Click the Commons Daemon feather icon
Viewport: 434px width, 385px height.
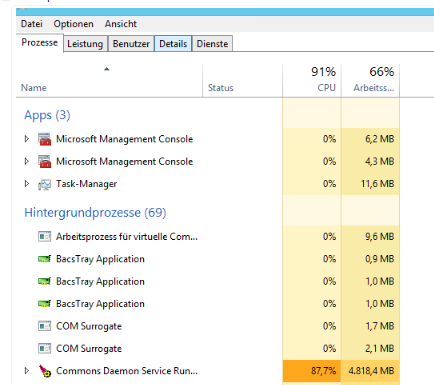point(44,371)
